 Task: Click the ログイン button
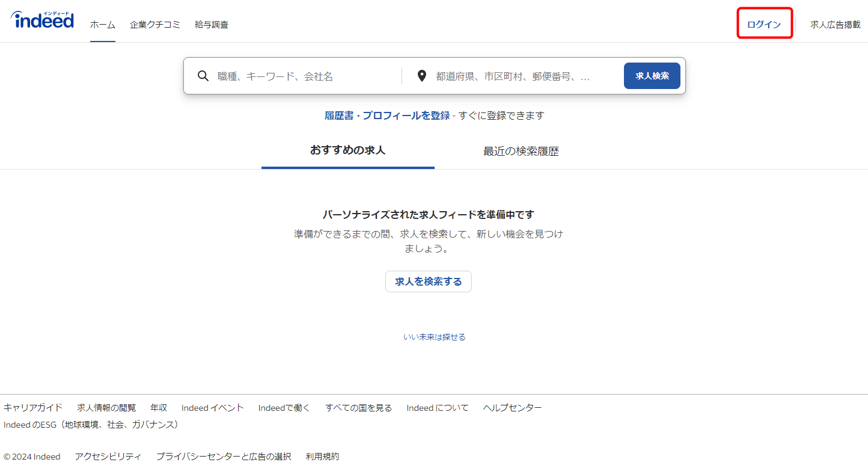point(765,23)
